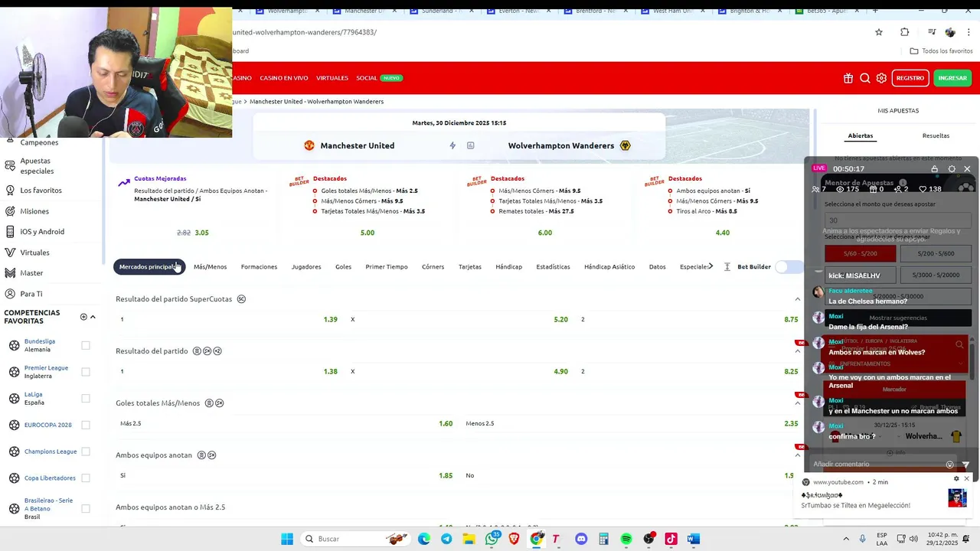This screenshot has height=551, width=980.
Task: Collapse Resultado del partido SuperCuotas market
Action: (797, 299)
